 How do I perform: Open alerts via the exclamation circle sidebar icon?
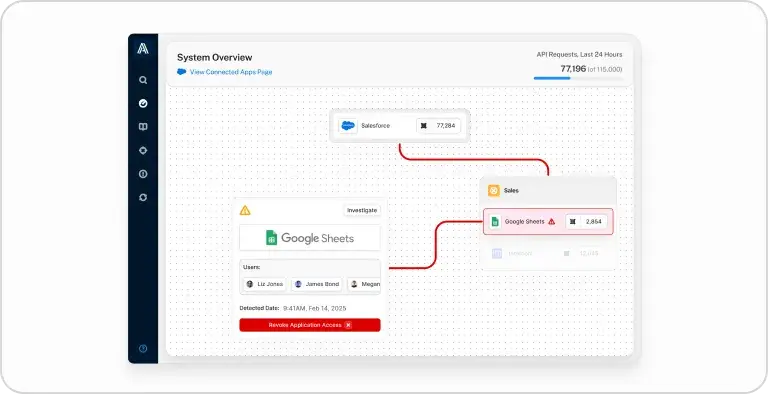click(143, 174)
